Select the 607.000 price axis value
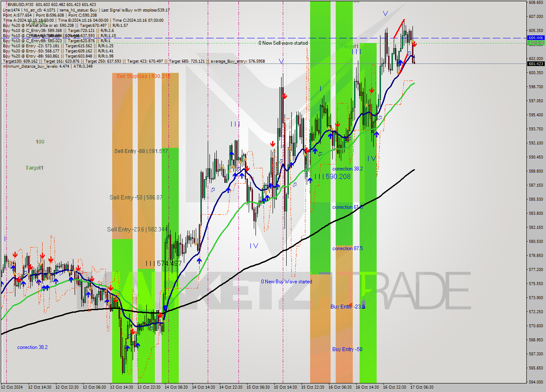546x392 pixels. click(536, 17)
